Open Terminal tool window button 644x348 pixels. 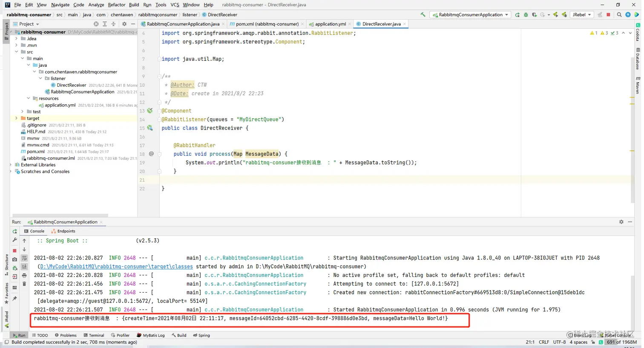(94, 335)
